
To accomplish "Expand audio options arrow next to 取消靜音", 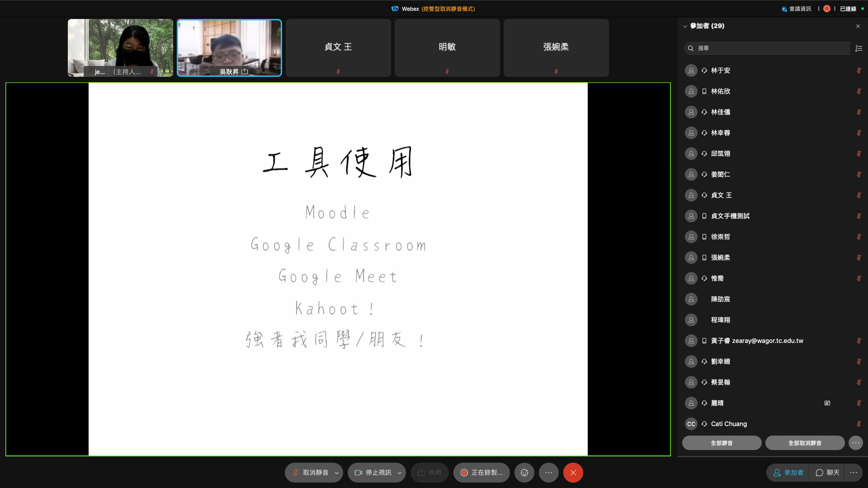I will pyautogui.click(x=337, y=473).
